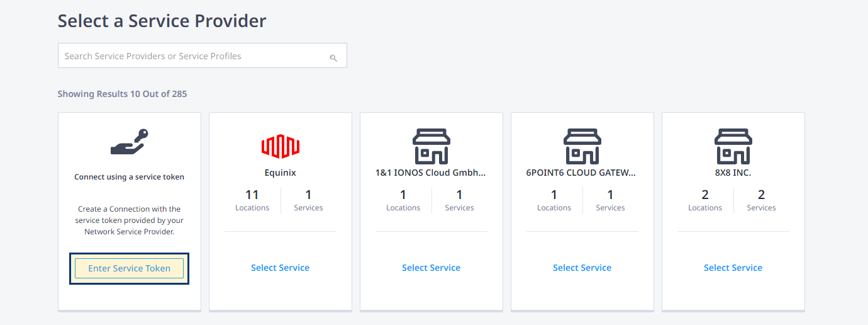The image size is (868, 325).
Task: Click the service token hand-key icon
Action: (x=130, y=142)
